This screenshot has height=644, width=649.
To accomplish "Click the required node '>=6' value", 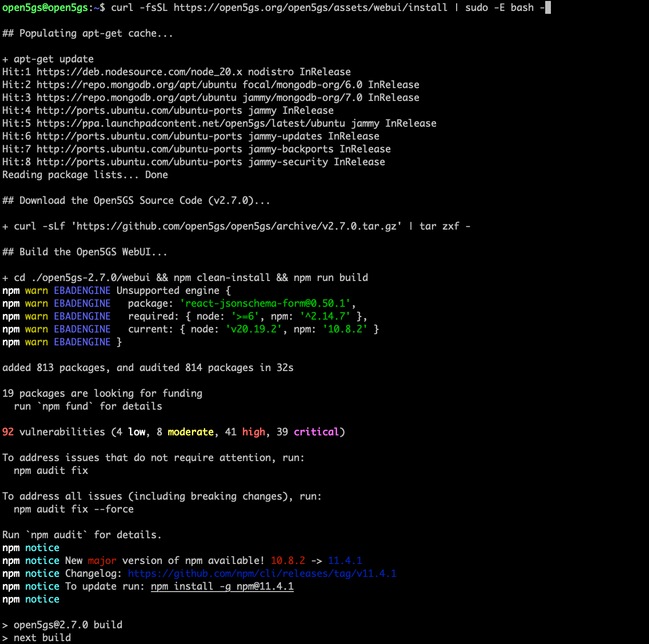I will (x=245, y=316).
